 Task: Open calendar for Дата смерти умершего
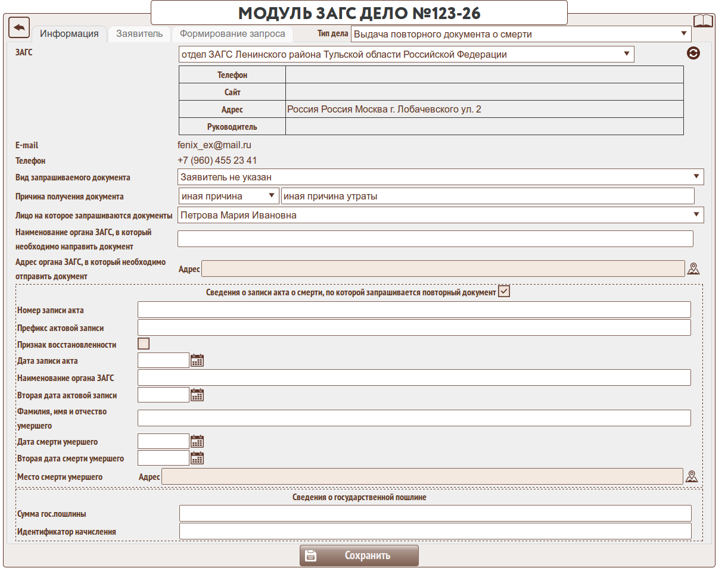tap(197, 441)
